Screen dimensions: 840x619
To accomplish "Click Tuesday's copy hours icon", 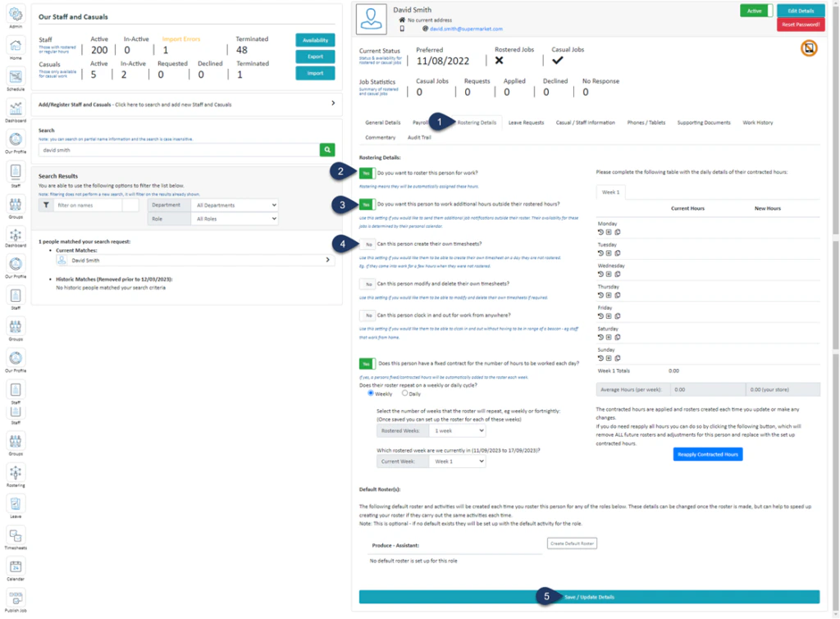I will tap(617, 253).
